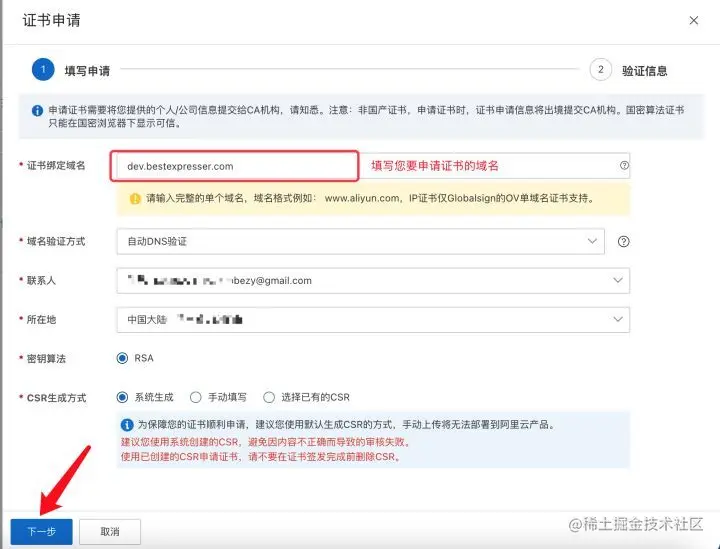Close the 证书申请 dialog with the X icon
Screen dimensions: 720x549
coord(693,21)
